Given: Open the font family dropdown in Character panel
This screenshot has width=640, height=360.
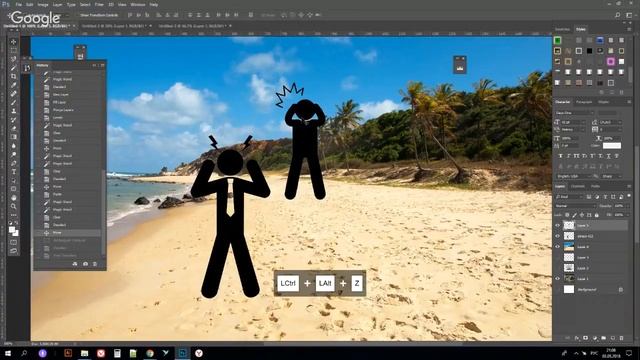Looking at the screenshot, I should click(x=574, y=113).
